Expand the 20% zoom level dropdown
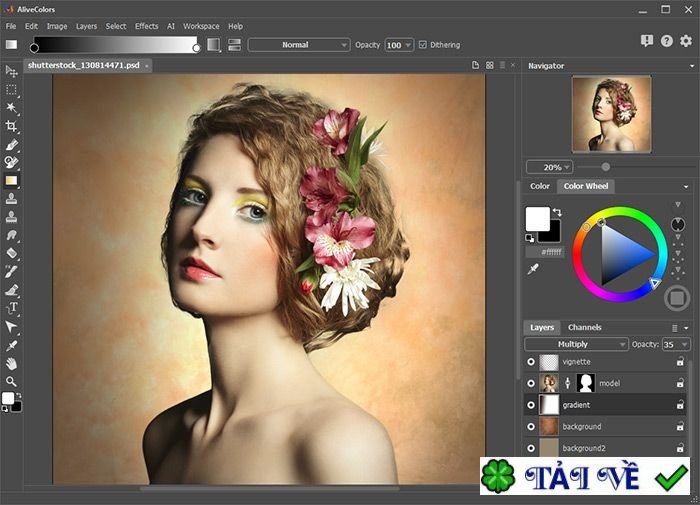Viewport: 700px width, 505px height. (549, 167)
